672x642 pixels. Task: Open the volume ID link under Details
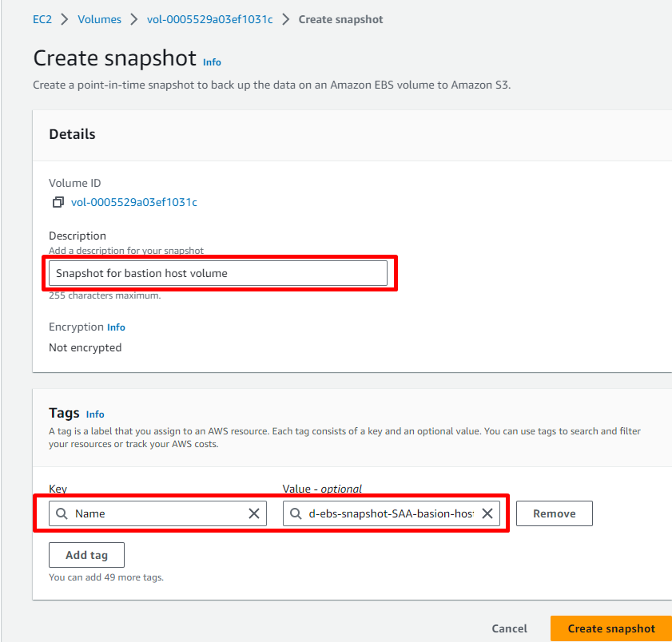[133, 203]
